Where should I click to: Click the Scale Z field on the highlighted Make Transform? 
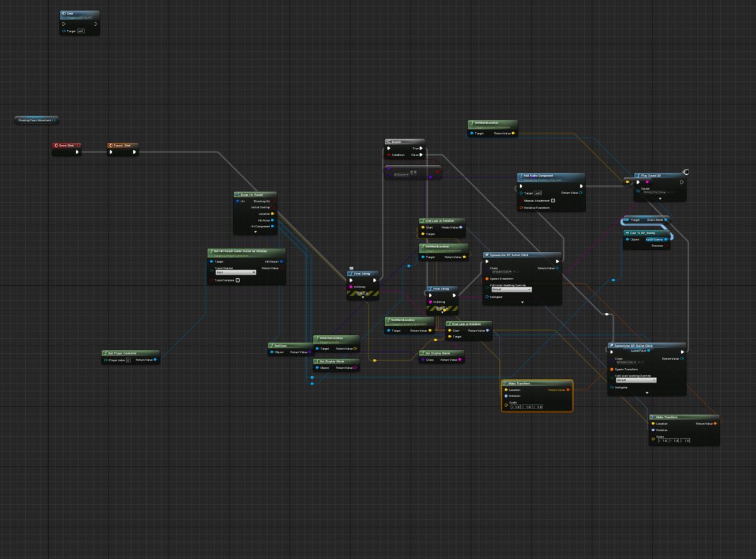(537, 407)
